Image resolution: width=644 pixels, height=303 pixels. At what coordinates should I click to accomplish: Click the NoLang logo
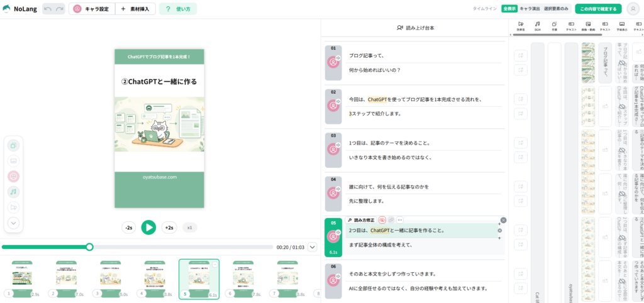point(19,9)
